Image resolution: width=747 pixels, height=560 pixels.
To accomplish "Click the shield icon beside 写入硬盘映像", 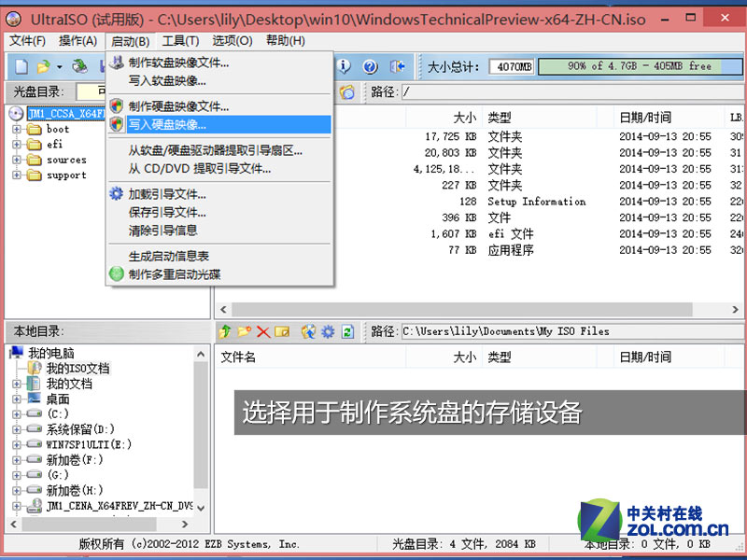I will click(x=117, y=124).
